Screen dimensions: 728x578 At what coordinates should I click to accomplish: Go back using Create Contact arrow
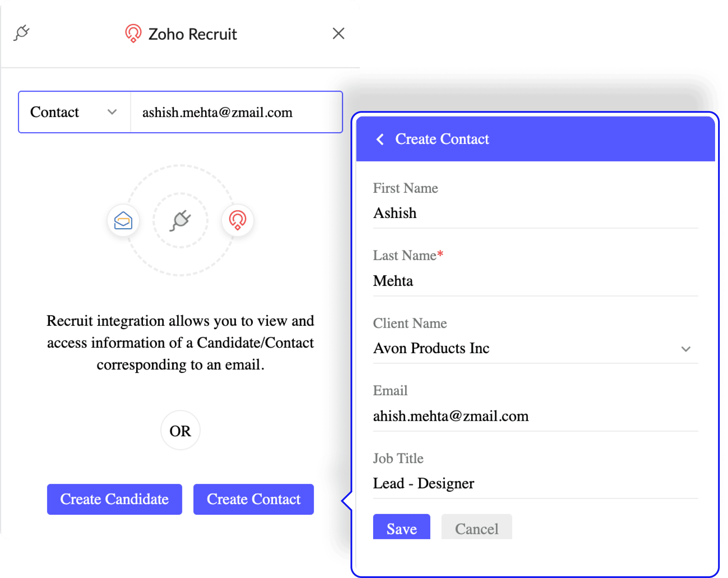[380, 139]
